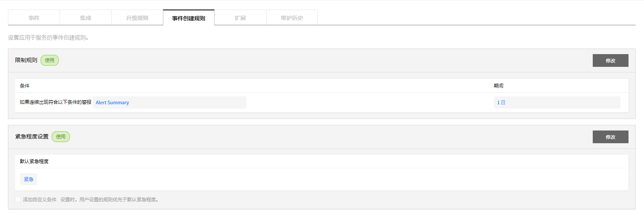Click the 条件 column header
The height and width of the screenshot is (222, 644).
25,86
